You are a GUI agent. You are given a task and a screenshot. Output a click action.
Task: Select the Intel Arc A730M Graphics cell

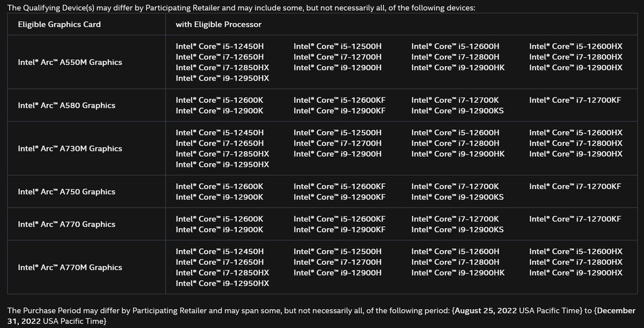tap(70, 148)
